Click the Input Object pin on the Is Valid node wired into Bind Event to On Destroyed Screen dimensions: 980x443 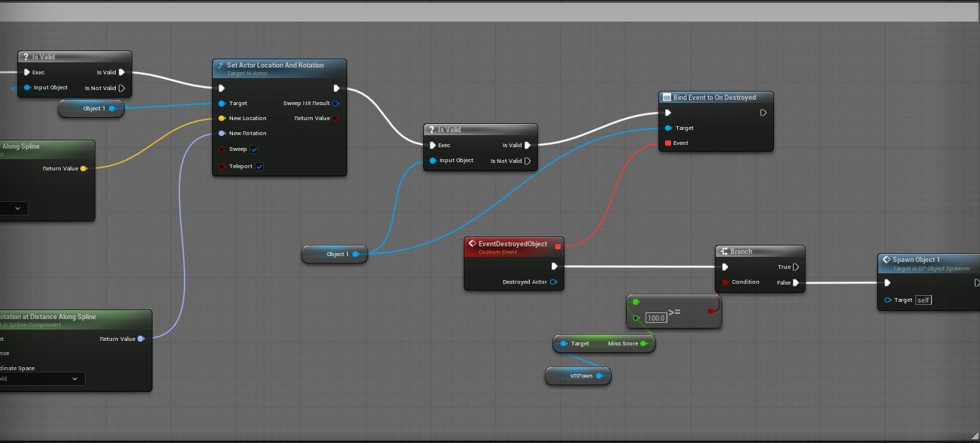tap(433, 161)
